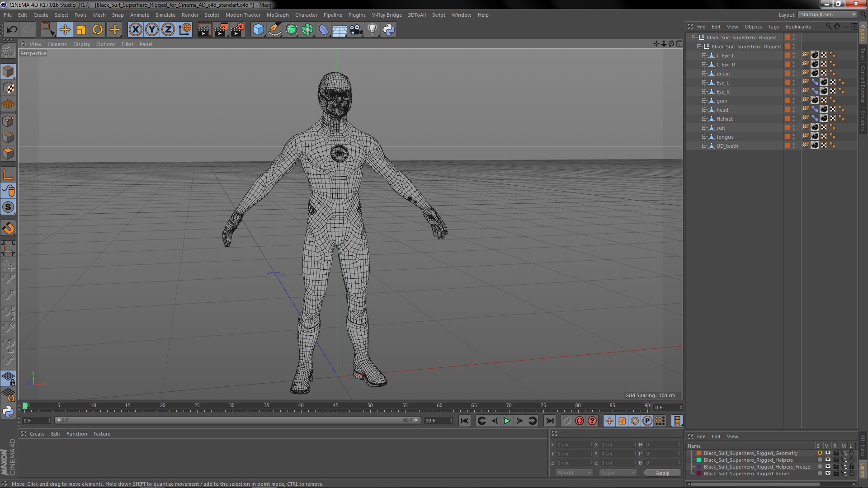
Task: Click the Floor environment icon
Action: point(340,30)
